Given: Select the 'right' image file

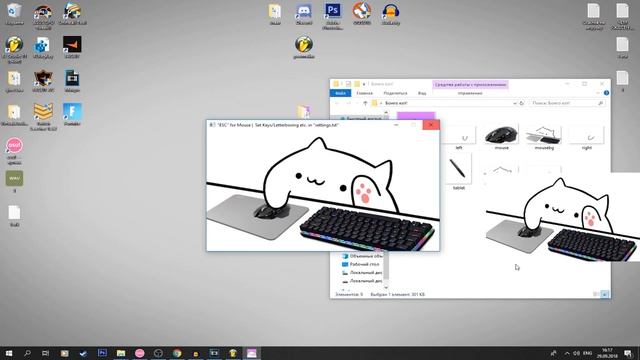Looking at the screenshot, I should [x=587, y=137].
